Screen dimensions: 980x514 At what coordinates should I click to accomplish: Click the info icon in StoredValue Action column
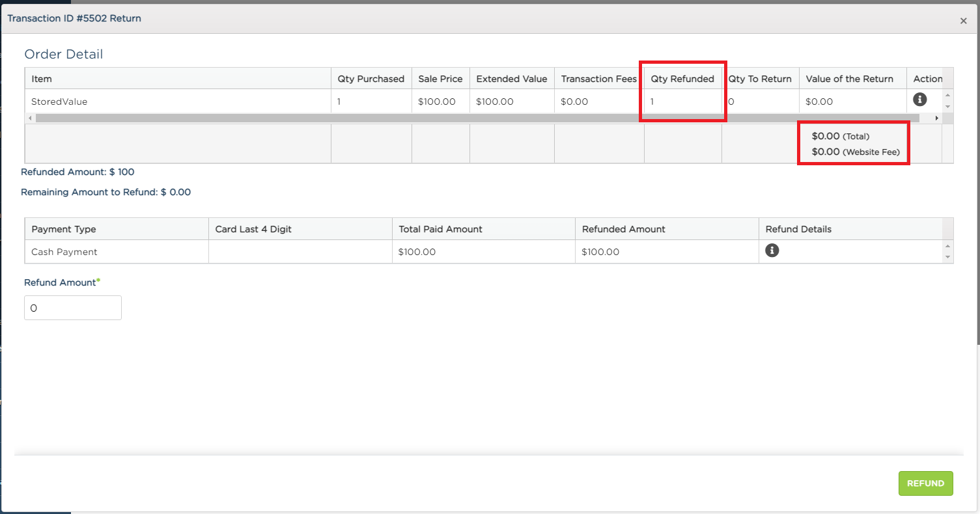pos(919,100)
